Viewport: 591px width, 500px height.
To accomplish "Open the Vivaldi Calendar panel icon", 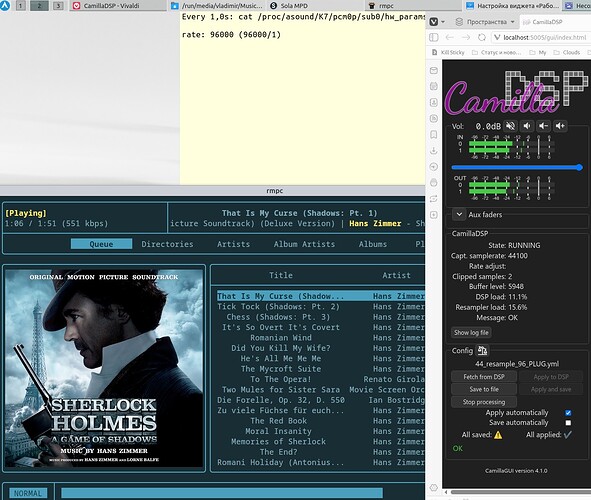I will click(x=434, y=86).
